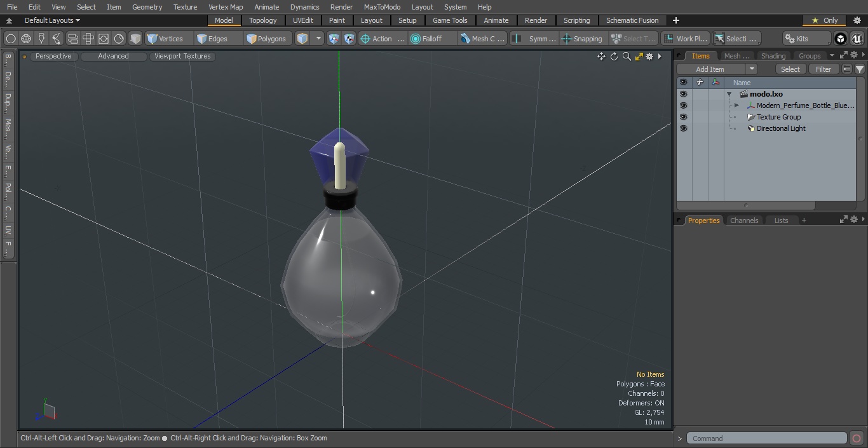The height and width of the screenshot is (448, 868).
Task: Open the Vertex Map menu
Action: [226, 7]
